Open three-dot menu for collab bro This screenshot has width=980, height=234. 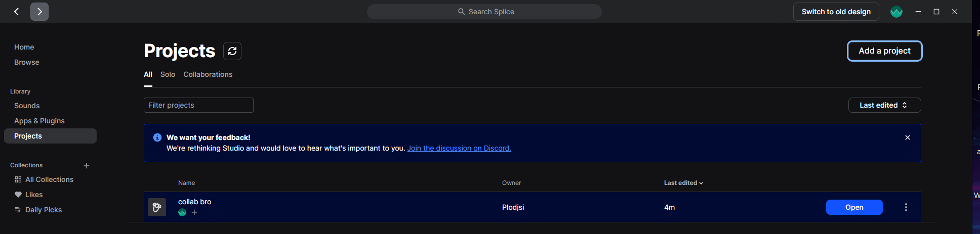[x=906, y=207]
